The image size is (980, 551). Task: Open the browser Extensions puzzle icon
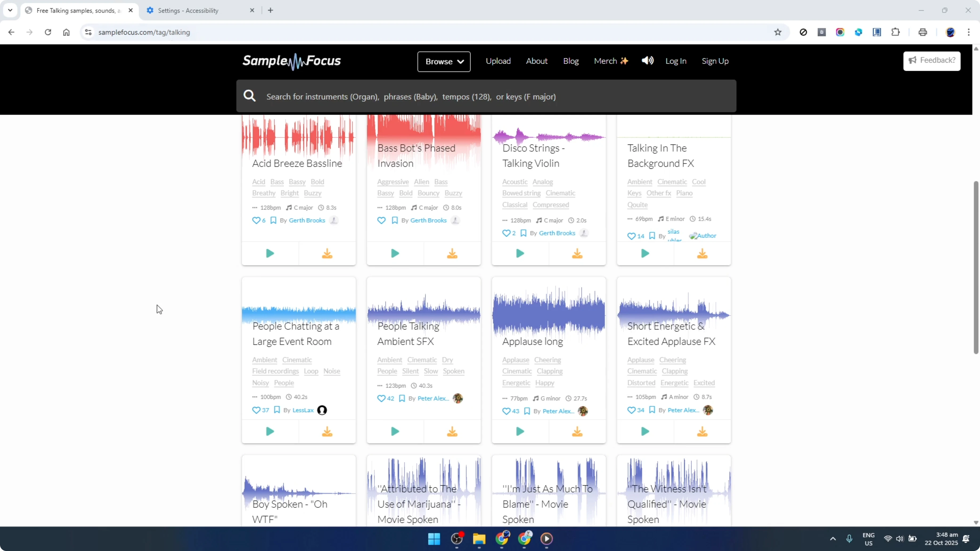(896, 32)
